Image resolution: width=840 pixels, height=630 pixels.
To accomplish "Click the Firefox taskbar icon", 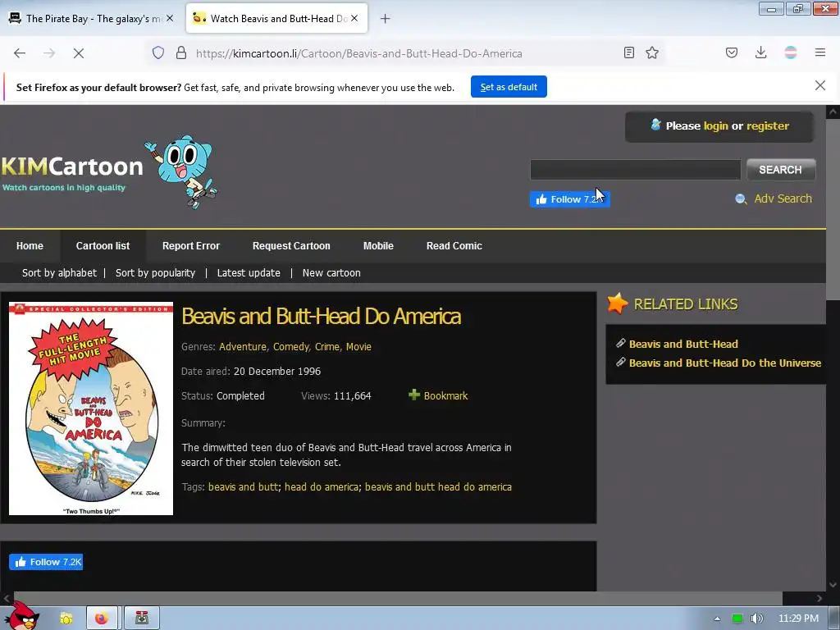I will pyautogui.click(x=102, y=619).
